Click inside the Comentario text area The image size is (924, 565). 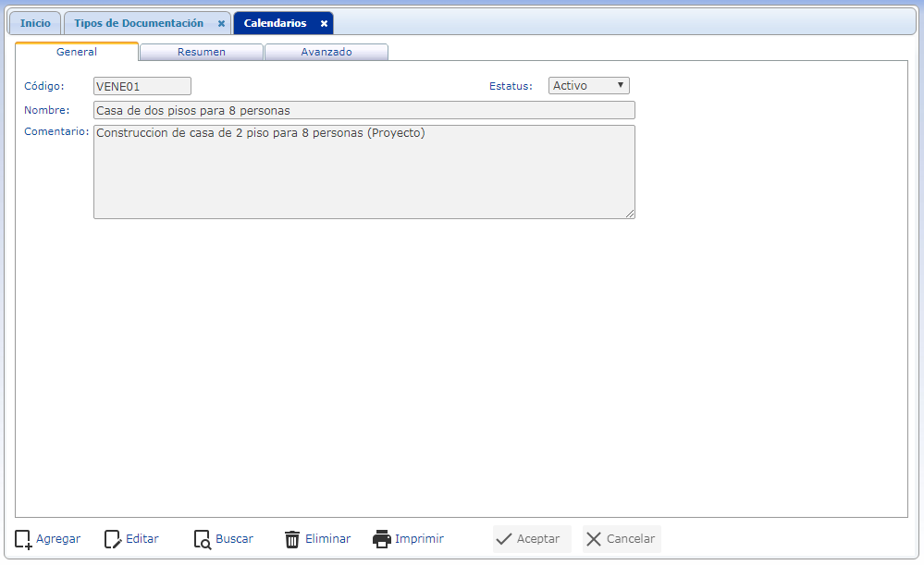tap(364, 172)
